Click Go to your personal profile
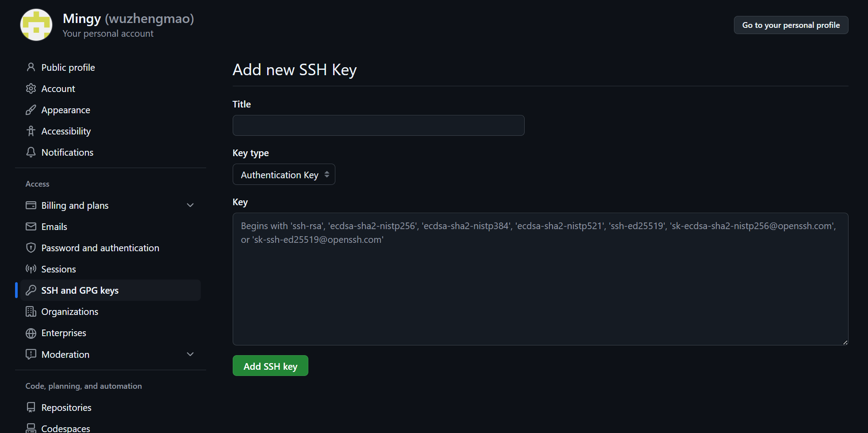Image resolution: width=868 pixels, height=433 pixels. point(791,25)
